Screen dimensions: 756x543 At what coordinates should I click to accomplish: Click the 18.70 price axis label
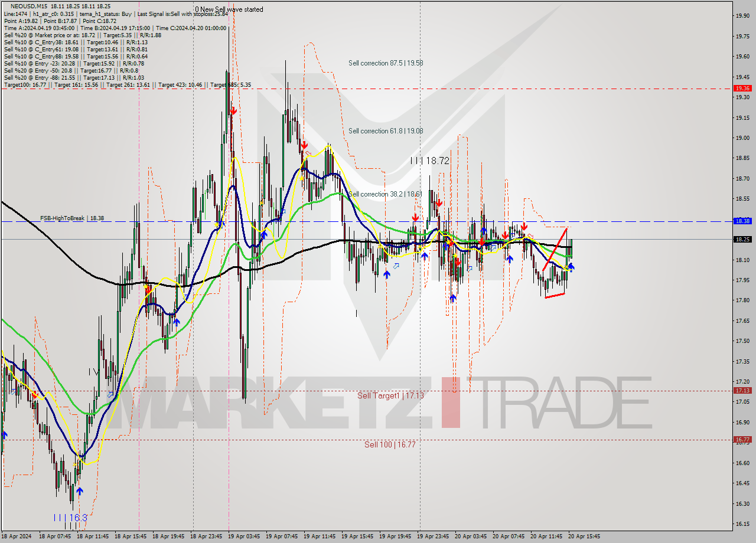pyautogui.click(x=742, y=179)
